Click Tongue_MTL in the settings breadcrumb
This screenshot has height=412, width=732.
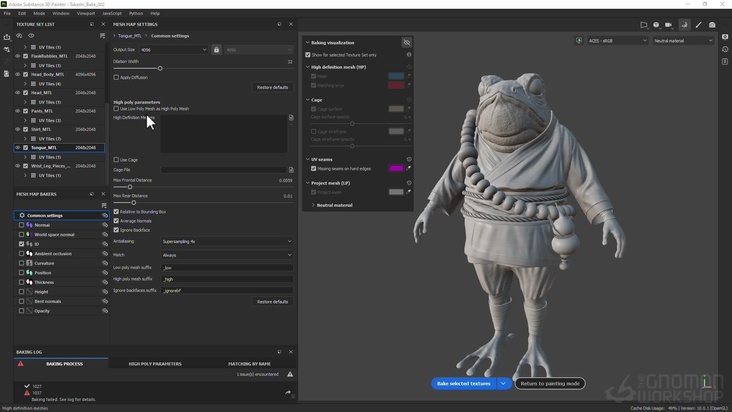(x=130, y=36)
